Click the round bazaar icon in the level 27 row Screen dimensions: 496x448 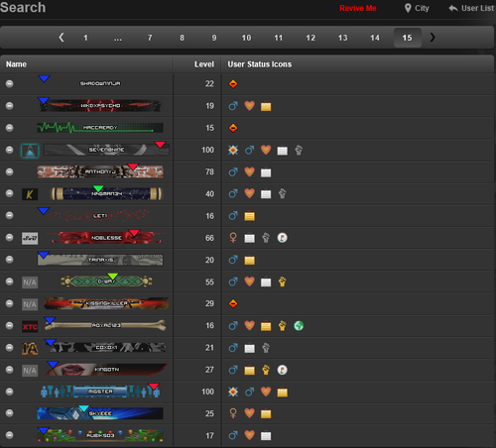coord(282,370)
